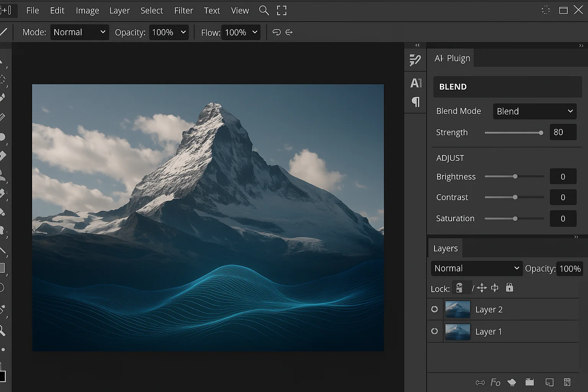This screenshot has width=588, height=392.
Task: Open the brush Mode dropdown set to Normal
Action: pos(80,32)
